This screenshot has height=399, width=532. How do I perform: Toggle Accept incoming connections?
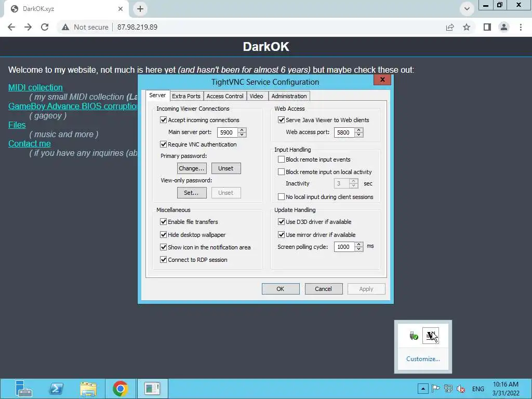164,120
